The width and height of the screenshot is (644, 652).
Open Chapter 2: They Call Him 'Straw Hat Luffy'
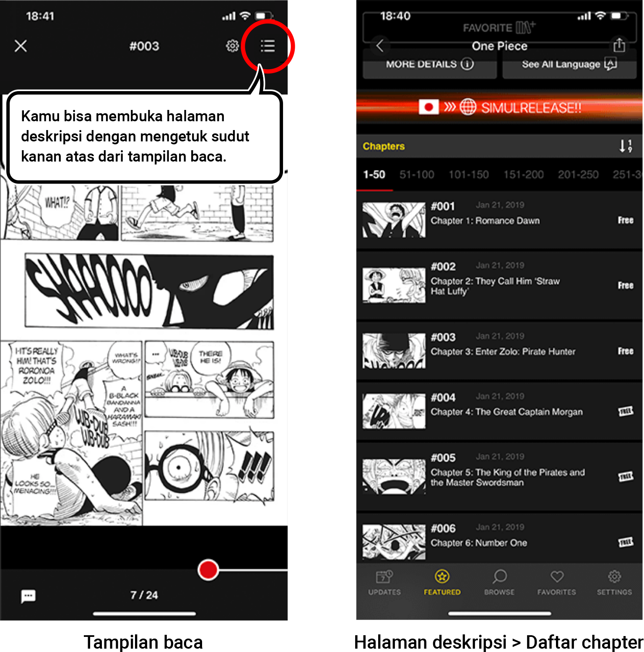(495, 286)
